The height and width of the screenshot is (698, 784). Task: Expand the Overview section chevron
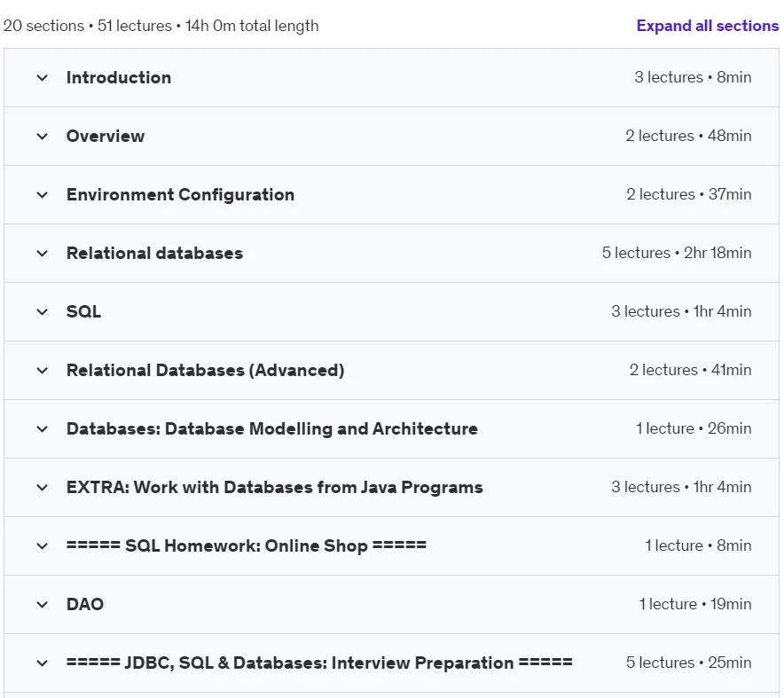click(43, 137)
